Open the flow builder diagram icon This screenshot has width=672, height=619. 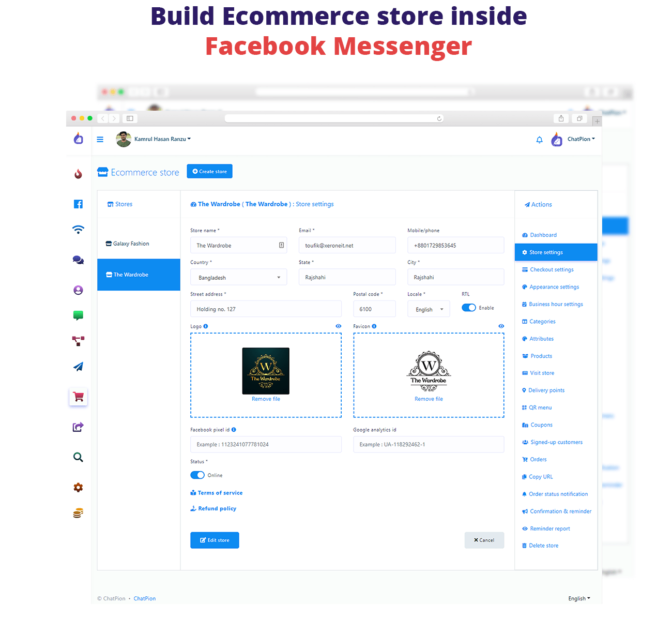click(78, 341)
